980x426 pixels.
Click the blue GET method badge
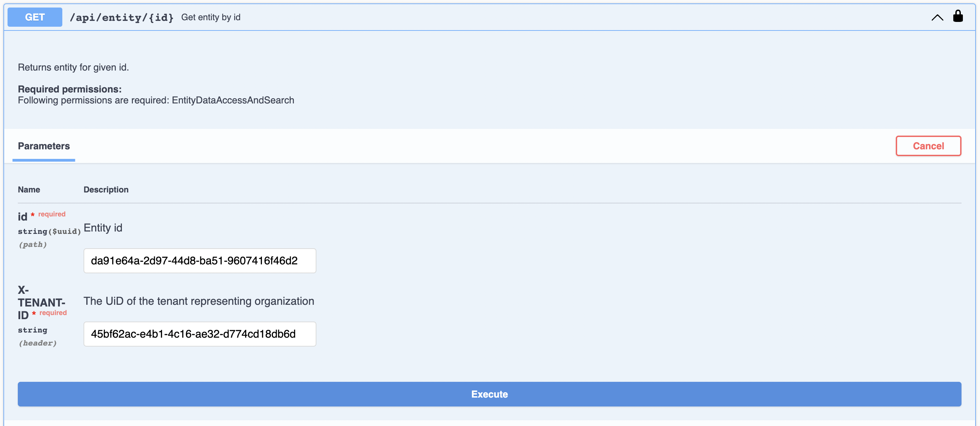click(x=35, y=17)
